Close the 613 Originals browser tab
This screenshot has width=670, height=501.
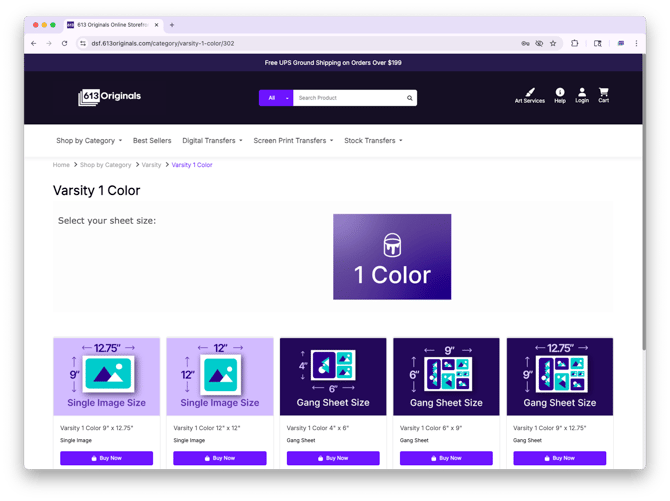[x=156, y=25]
